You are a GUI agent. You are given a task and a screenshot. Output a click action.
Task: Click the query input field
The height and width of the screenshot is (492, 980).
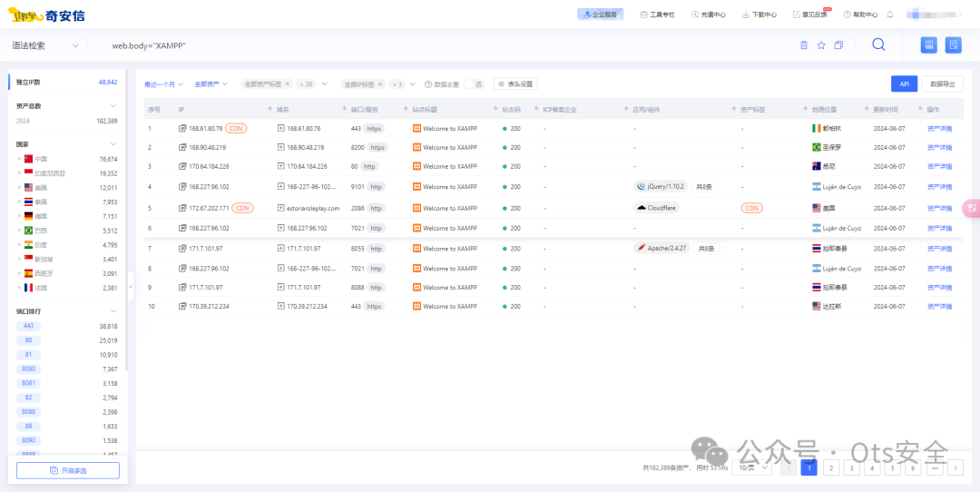pos(444,45)
